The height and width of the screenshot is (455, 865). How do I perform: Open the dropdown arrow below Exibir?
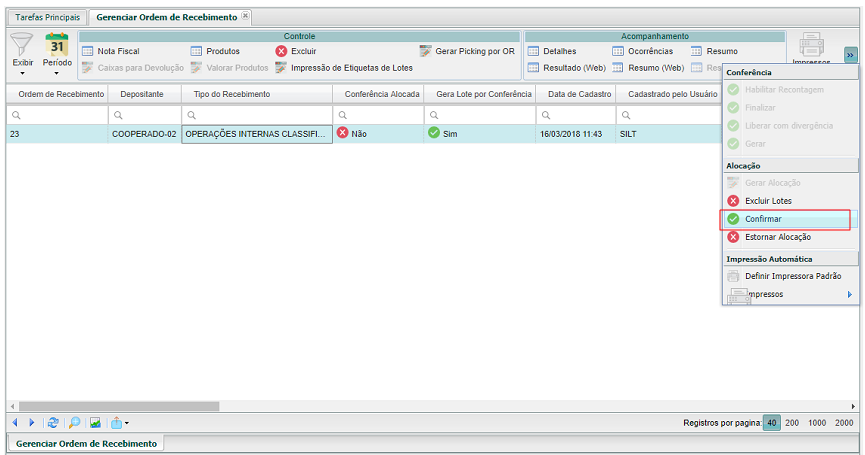tap(23, 73)
